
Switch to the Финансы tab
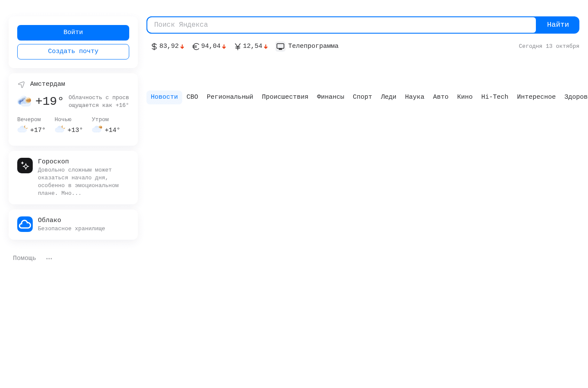pos(330,97)
